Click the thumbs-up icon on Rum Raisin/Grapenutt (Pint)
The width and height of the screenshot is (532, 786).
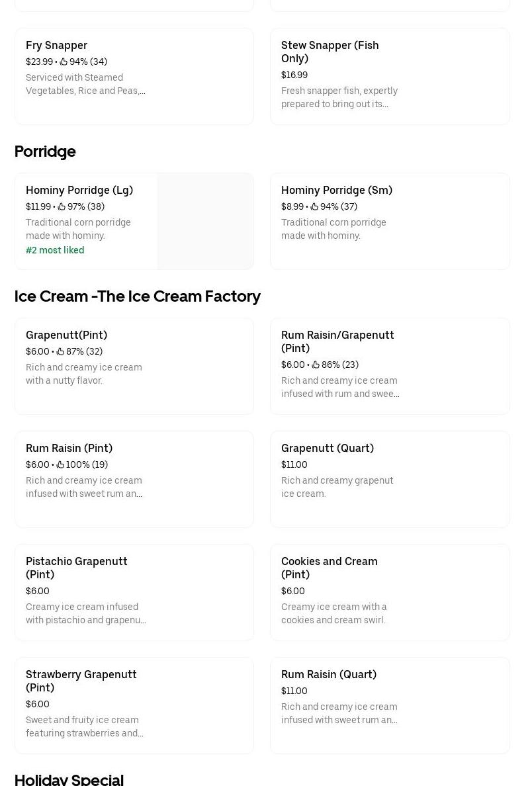coord(316,365)
